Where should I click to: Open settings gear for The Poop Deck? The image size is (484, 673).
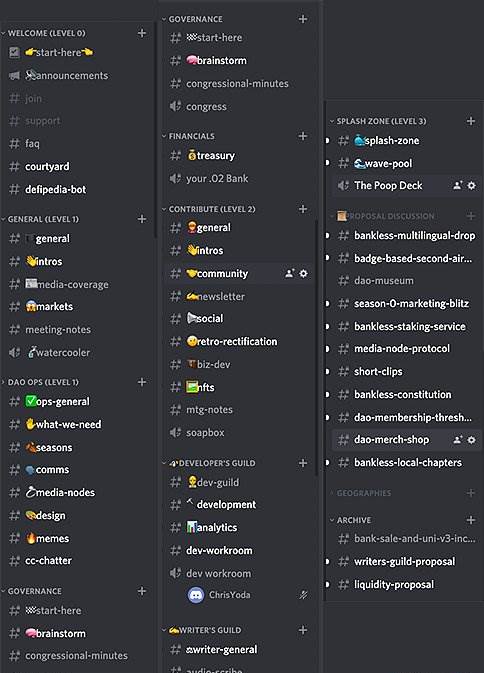coord(472,185)
